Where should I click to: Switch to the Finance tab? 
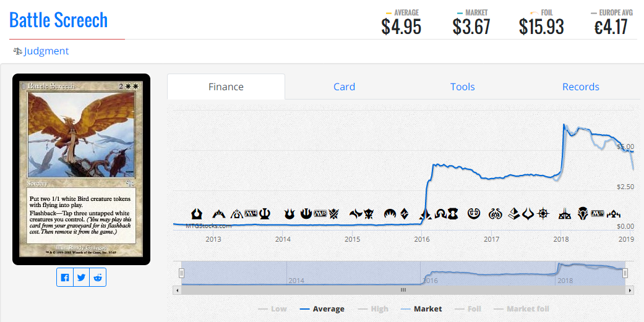point(226,87)
